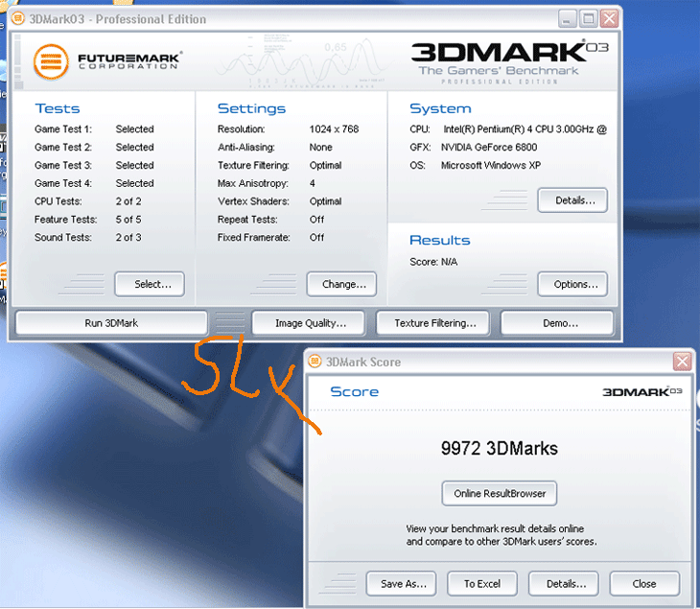Click the Results section heading
Viewport: 700px width, 609px height.
click(440, 240)
